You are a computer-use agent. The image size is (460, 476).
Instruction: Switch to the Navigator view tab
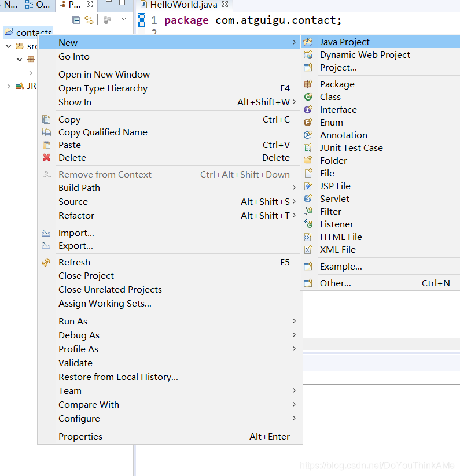click(10, 5)
